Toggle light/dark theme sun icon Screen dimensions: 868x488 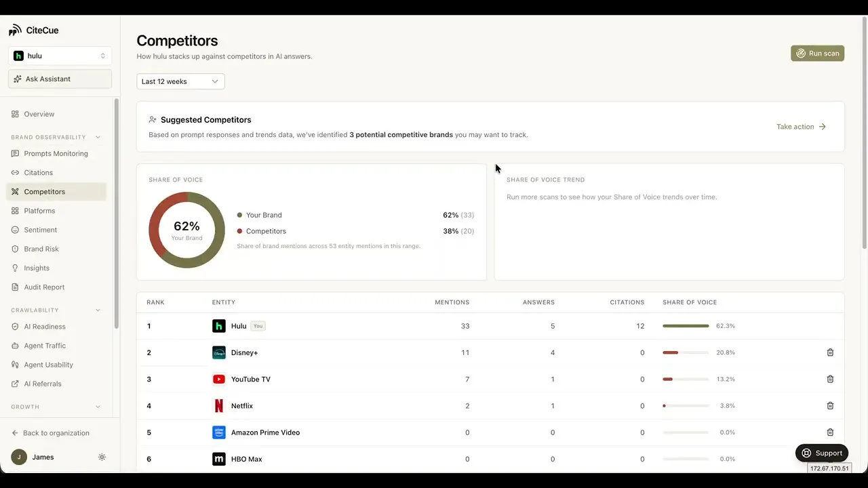click(x=102, y=457)
